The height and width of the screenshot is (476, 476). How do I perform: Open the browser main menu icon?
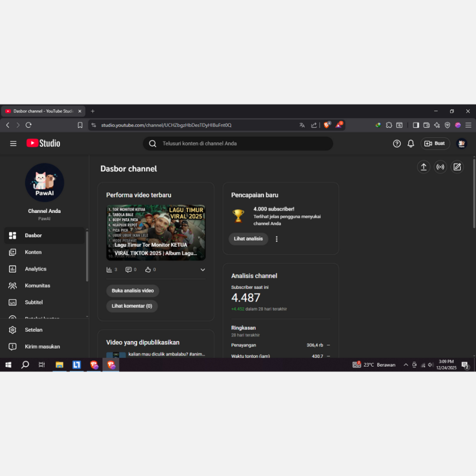(468, 125)
